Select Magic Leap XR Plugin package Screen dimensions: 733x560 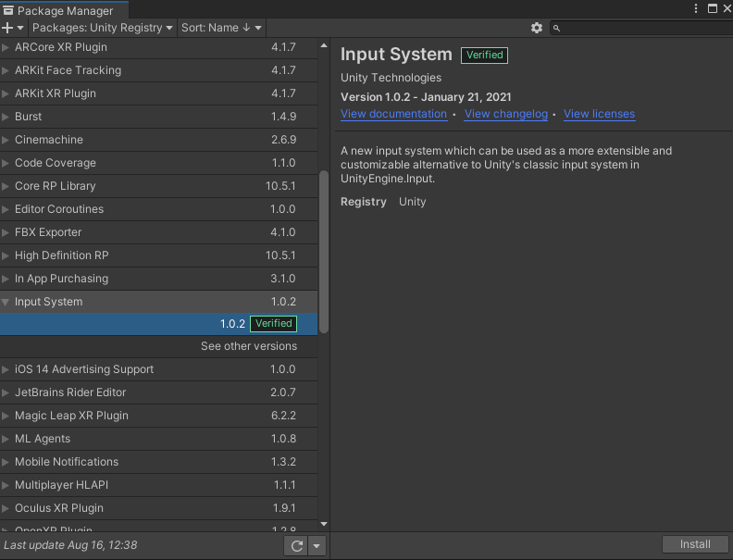click(x=158, y=416)
